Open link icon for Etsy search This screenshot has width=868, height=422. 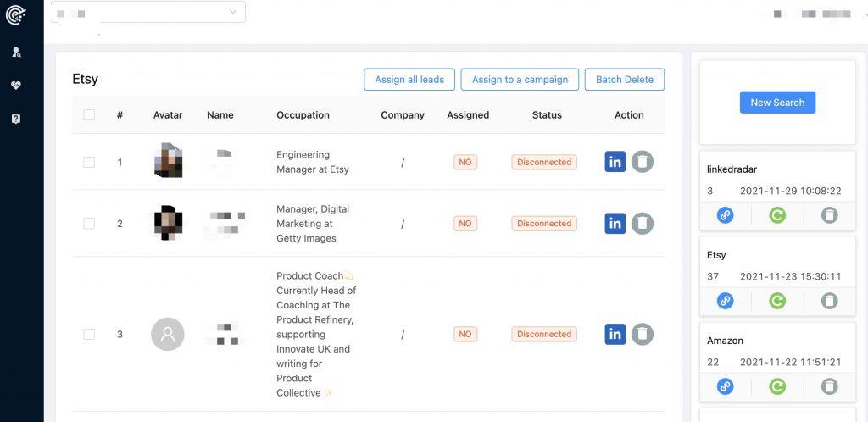(726, 301)
